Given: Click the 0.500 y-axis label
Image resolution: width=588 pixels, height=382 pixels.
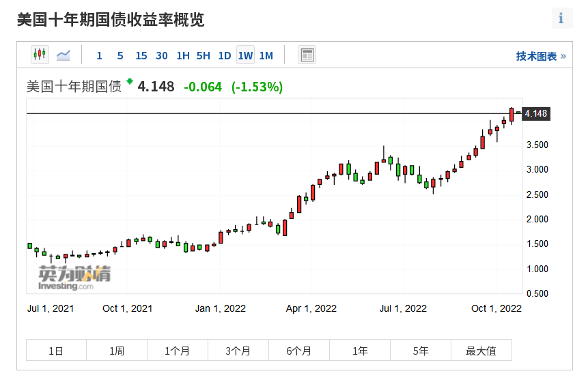Looking at the screenshot, I should coord(537,293).
